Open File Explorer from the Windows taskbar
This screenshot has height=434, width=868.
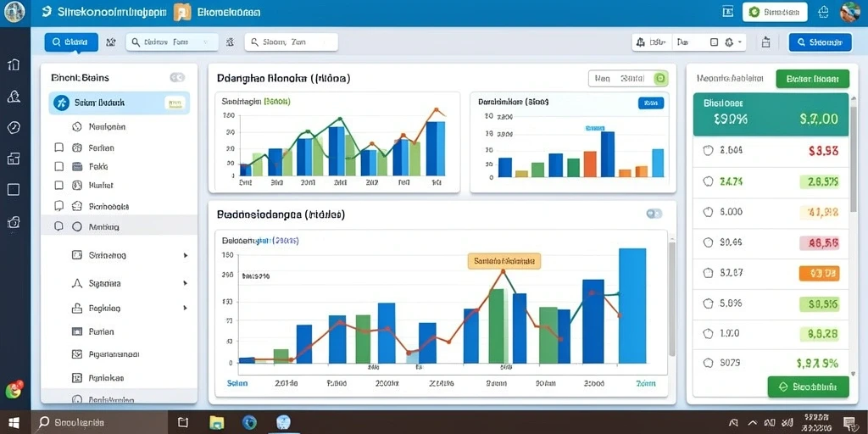(217, 422)
